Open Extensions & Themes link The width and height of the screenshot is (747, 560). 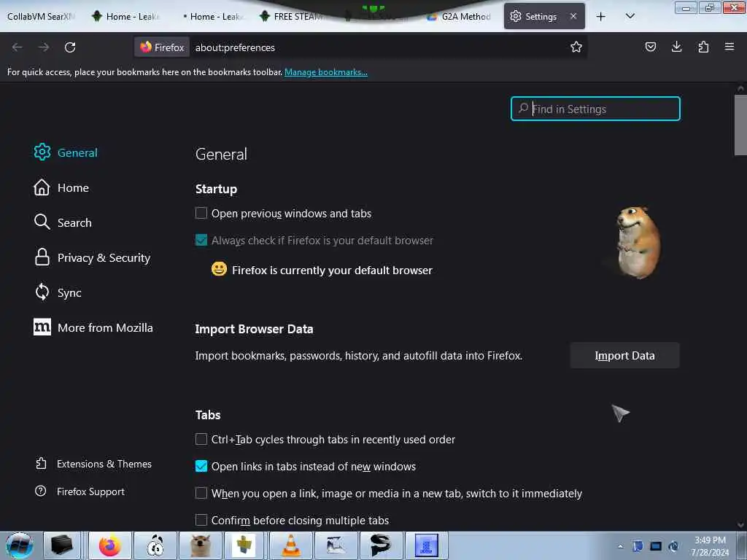pyautogui.click(x=93, y=464)
